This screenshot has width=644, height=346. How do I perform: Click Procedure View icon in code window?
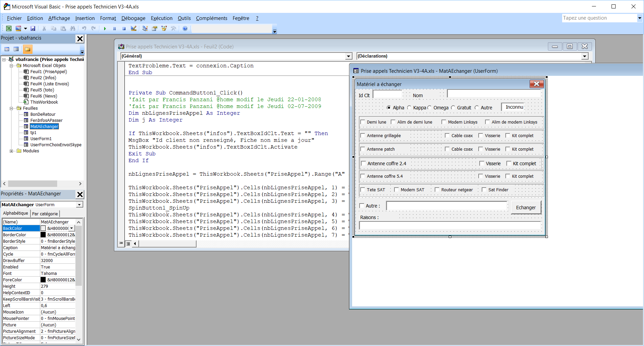(121, 243)
